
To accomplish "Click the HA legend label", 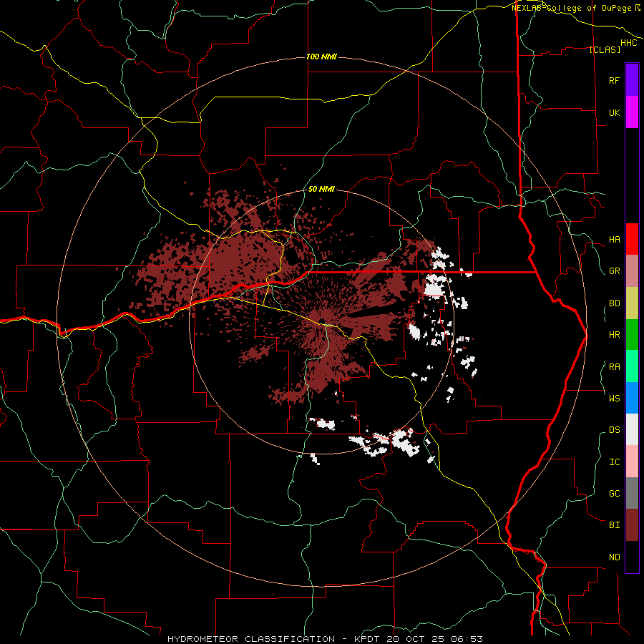I will click(x=614, y=239).
